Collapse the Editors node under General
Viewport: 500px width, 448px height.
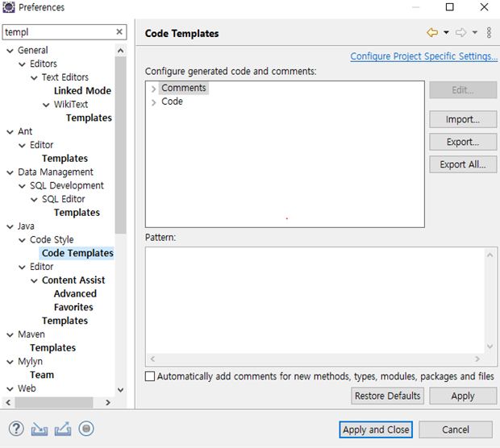pyautogui.click(x=22, y=64)
